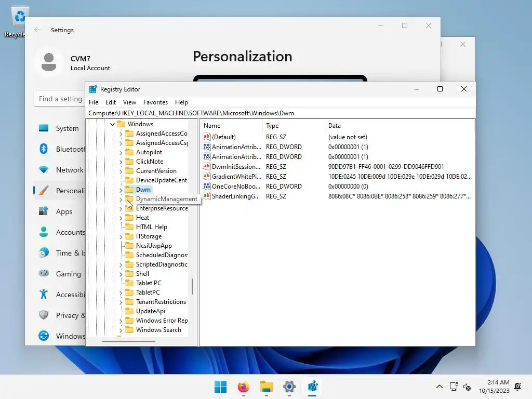The width and height of the screenshot is (532, 399).
Task: Click the GradientWhitePi string value icon
Action: pyautogui.click(x=207, y=176)
